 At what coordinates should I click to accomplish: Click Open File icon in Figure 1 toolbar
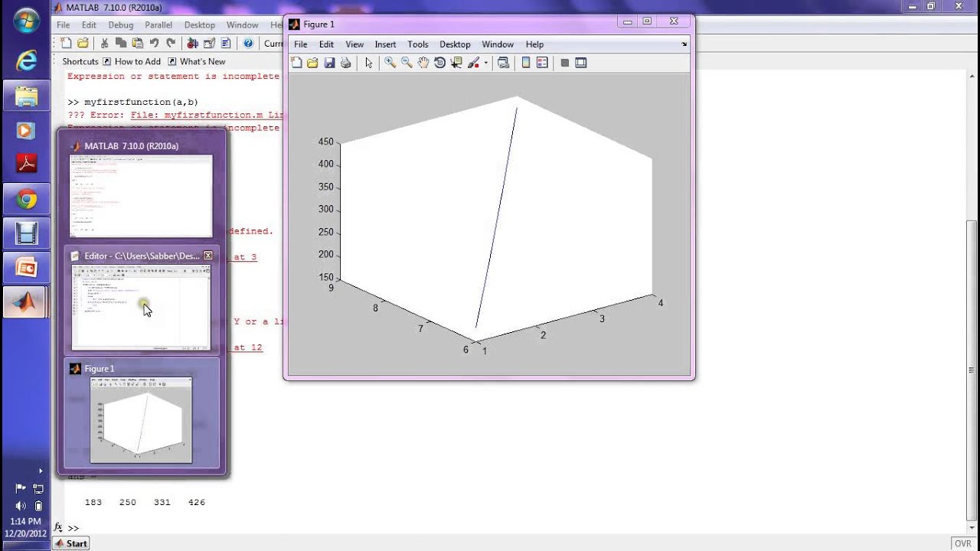pos(312,63)
